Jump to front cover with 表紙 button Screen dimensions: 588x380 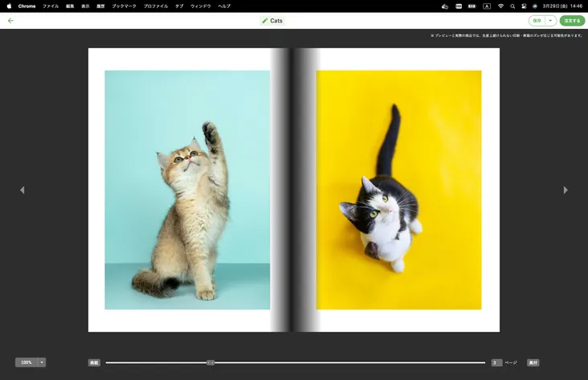[x=94, y=362]
